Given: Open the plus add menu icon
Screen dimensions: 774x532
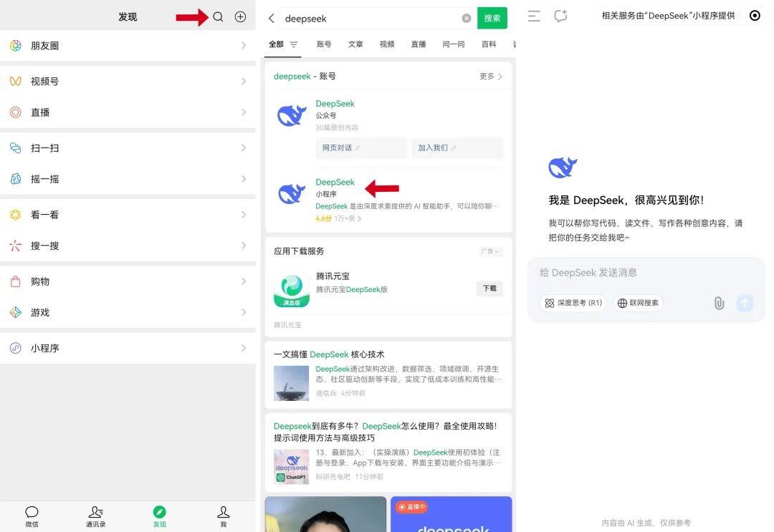Looking at the screenshot, I should coord(240,17).
